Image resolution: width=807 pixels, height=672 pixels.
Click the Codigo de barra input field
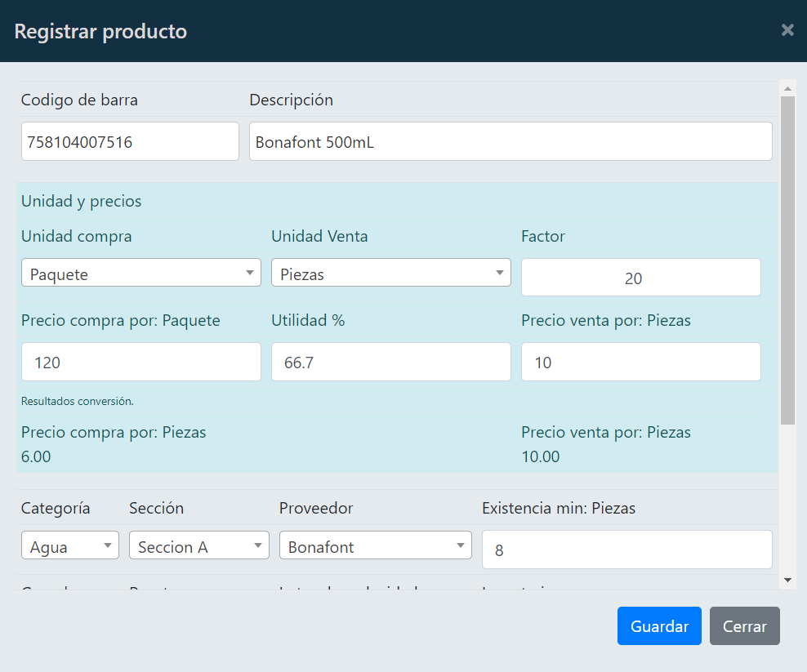click(x=130, y=142)
